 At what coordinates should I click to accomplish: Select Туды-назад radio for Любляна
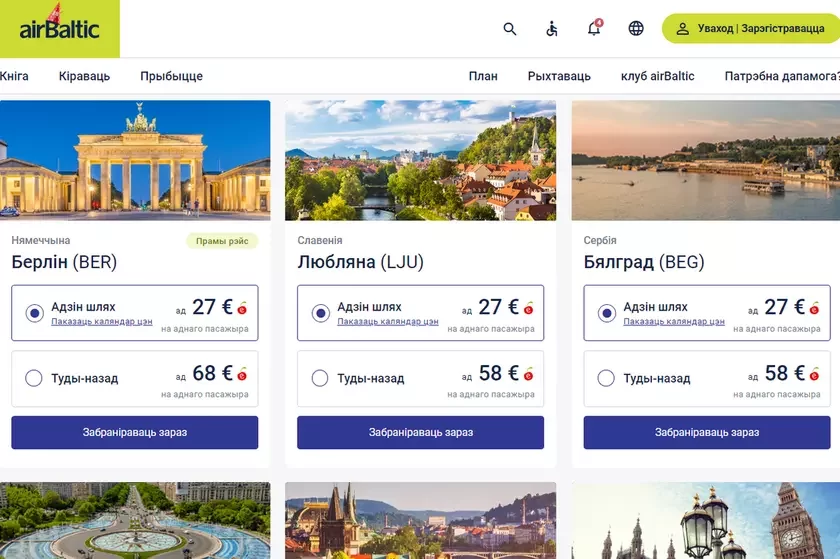(320, 378)
